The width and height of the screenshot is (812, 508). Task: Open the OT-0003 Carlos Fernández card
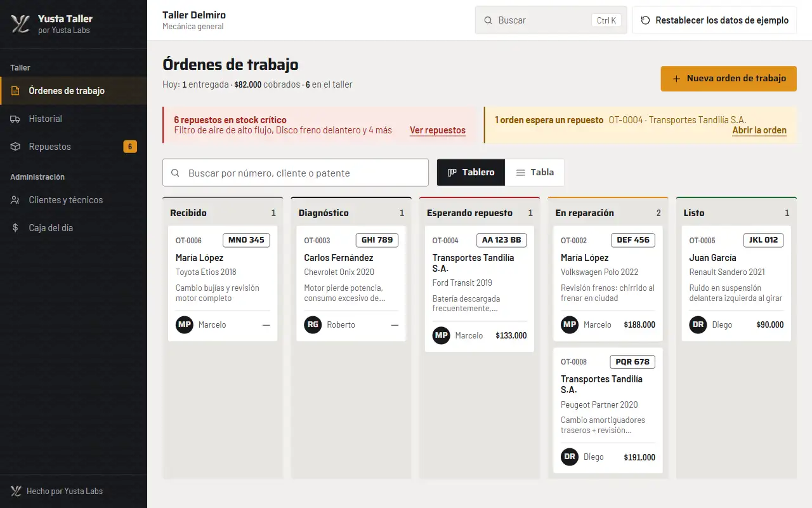[351, 283]
